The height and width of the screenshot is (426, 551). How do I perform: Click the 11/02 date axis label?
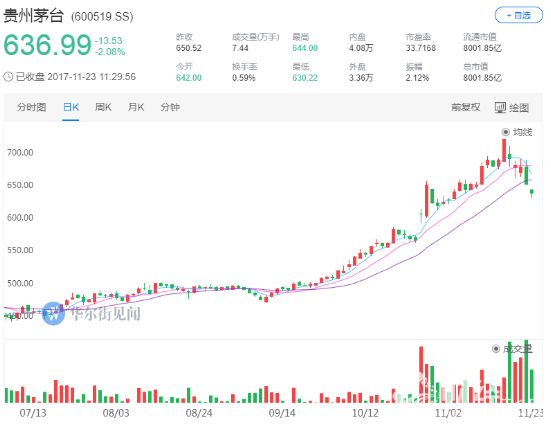(448, 413)
